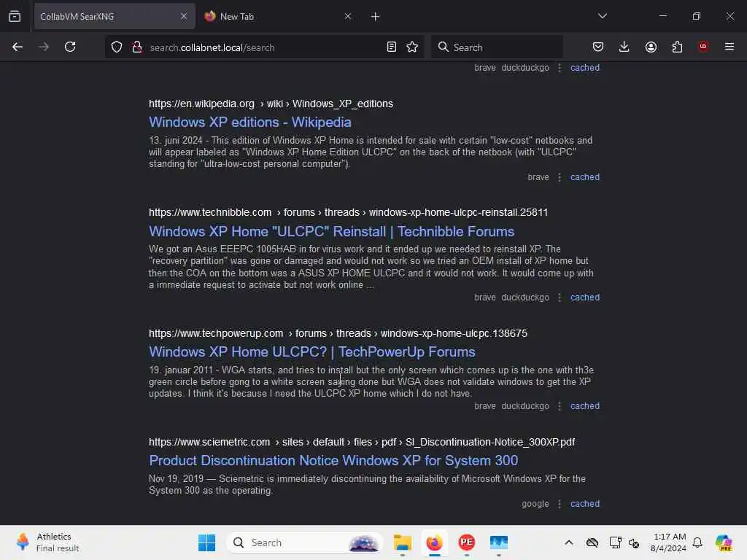The image size is (747, 560).
Task: Click the address bar URL field
Action: point(264,47)
